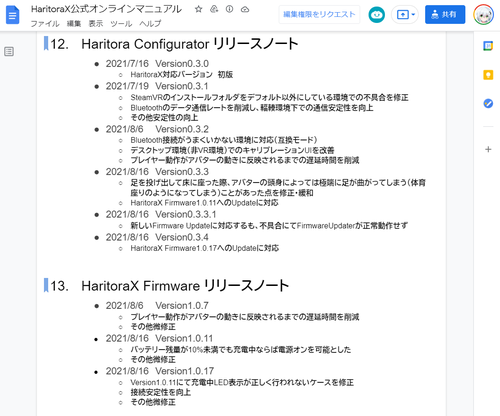Image resolution: width=500 pixels, height=416 pixels.
Task: Click the blue 共有 share button
Action: (445, 15)
